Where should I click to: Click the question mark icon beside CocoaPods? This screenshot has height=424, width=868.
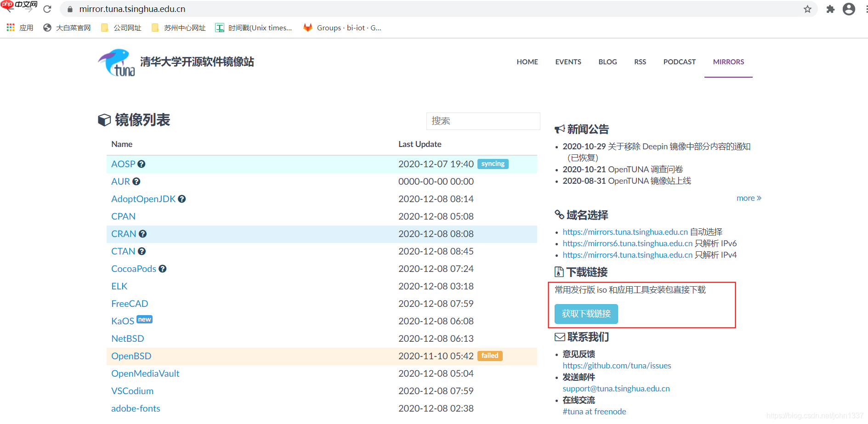163,269
